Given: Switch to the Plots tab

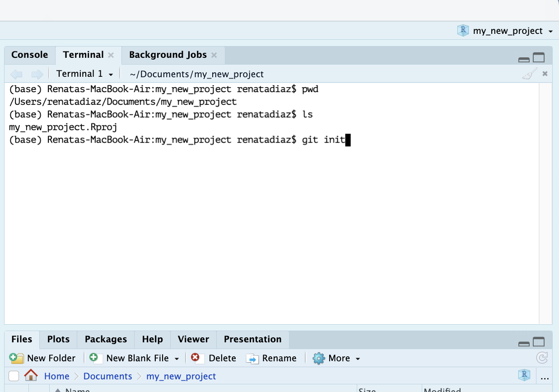Looking at the screenshot, I should (58, 339).
